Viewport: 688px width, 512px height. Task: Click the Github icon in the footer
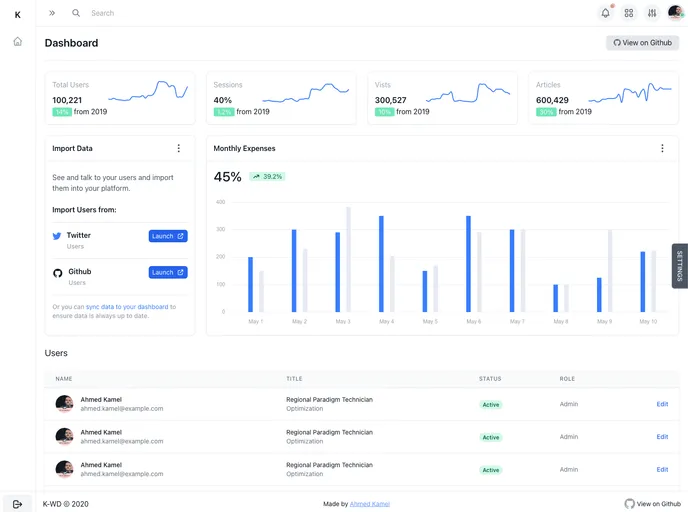pyautogui.click(x=629, y=504)
